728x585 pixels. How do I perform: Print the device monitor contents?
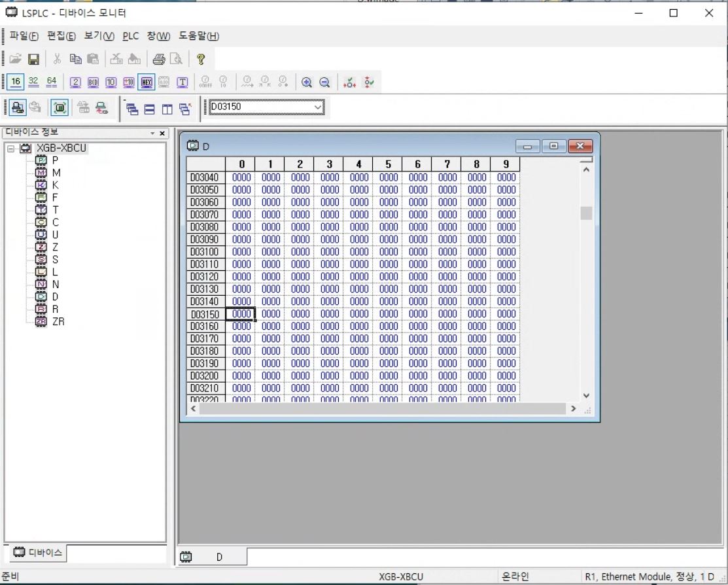pyautogui.click(x=159, y=59)
